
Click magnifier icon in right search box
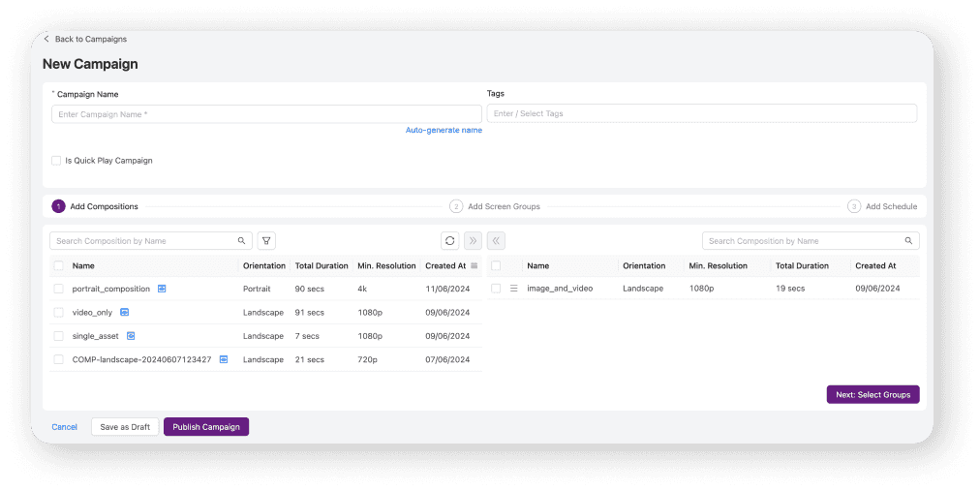coord(908,240)
